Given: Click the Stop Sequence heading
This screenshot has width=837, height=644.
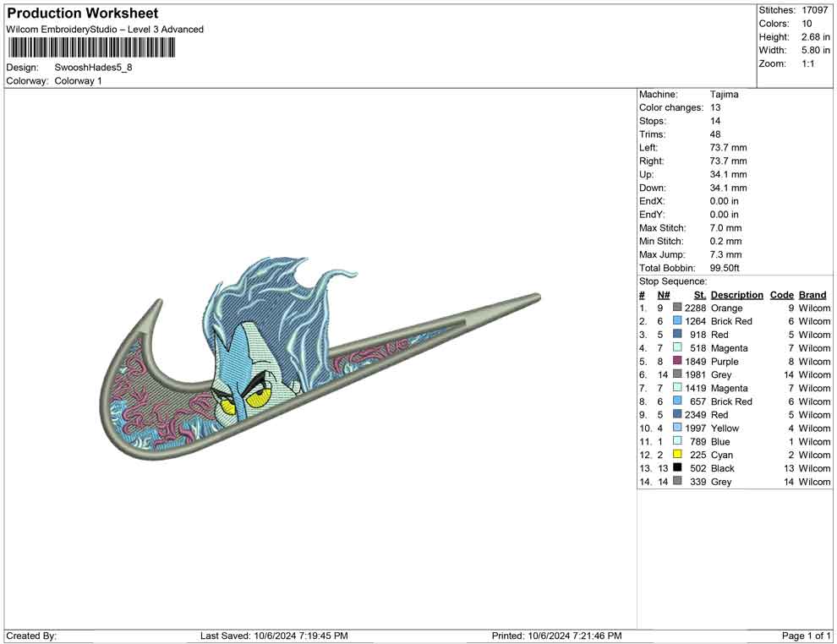Looking at the screenshot, I should pyautogui.click(x=673, y=281).
